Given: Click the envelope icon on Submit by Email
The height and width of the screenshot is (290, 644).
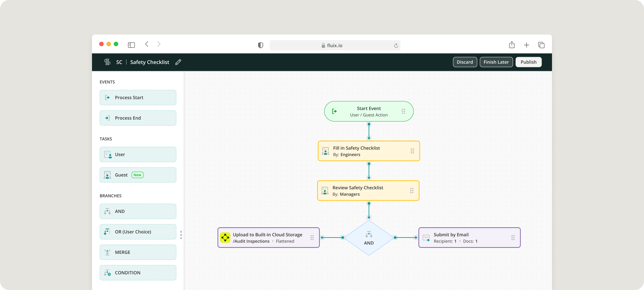Looking at the screenshot, I should [x=426, y=238].
